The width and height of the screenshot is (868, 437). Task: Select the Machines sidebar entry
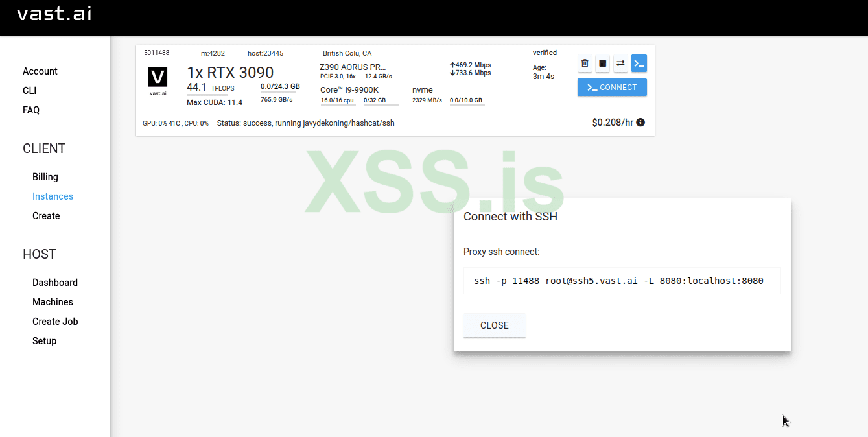[53, 301]
